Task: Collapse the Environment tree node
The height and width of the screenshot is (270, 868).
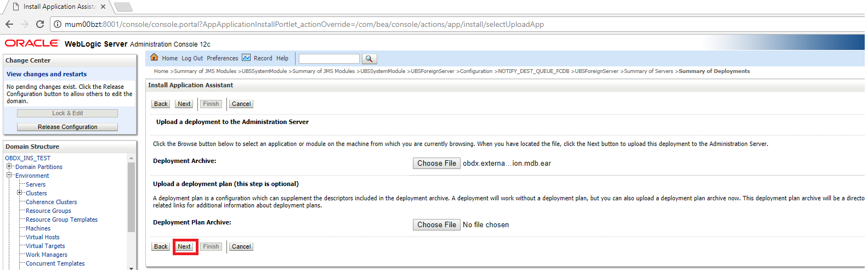Action: (x=9, y=175)
